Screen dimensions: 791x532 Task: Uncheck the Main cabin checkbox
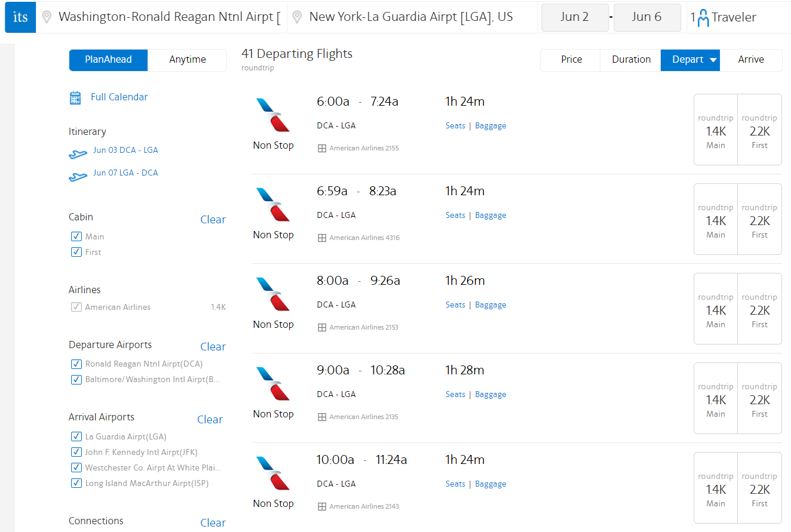tap(76, 236)
